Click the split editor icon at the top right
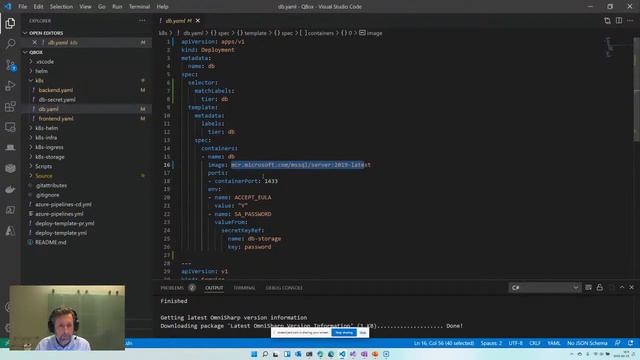640x360 pixels. coord(619,20)
